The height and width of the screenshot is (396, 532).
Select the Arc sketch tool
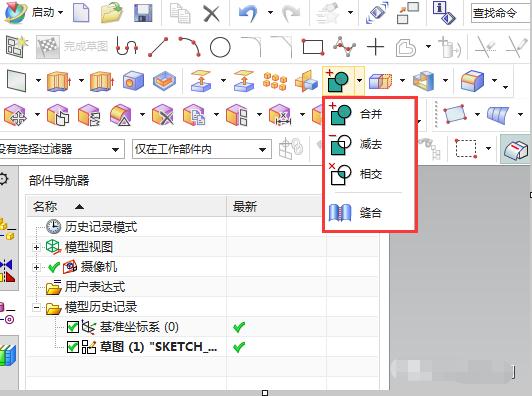(189, 46)
